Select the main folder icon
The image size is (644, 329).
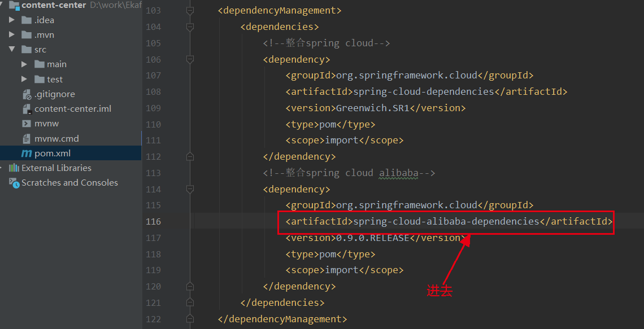(40, 64)
